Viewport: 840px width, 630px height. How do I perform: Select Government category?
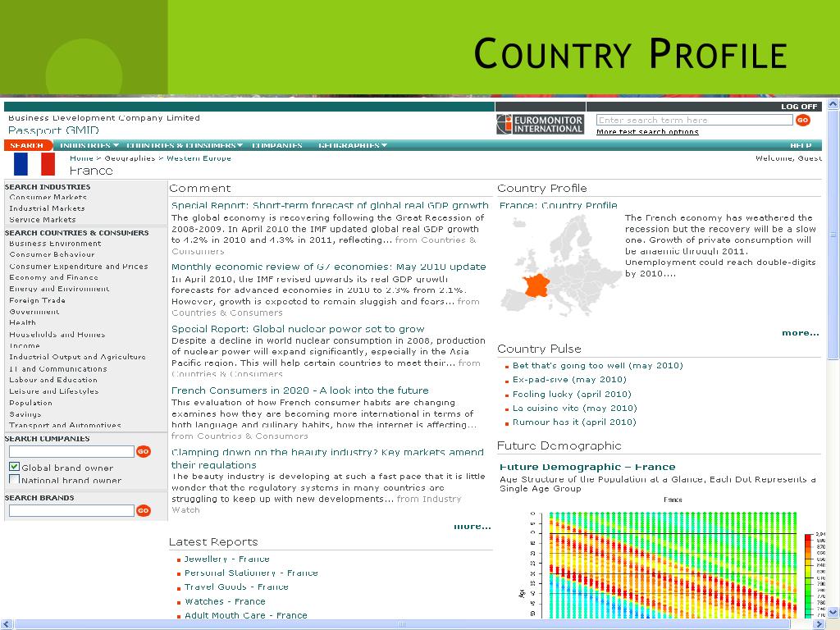coord(34,312)
